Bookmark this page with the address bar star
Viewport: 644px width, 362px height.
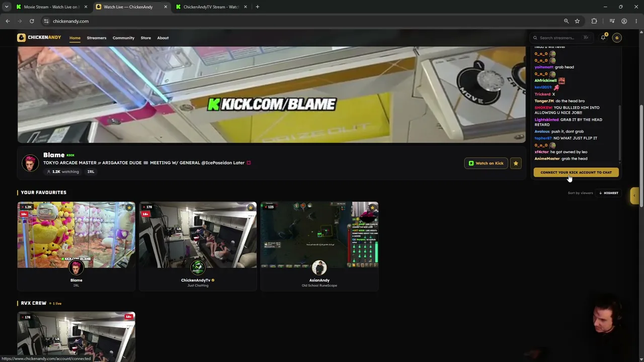[577, 21]
